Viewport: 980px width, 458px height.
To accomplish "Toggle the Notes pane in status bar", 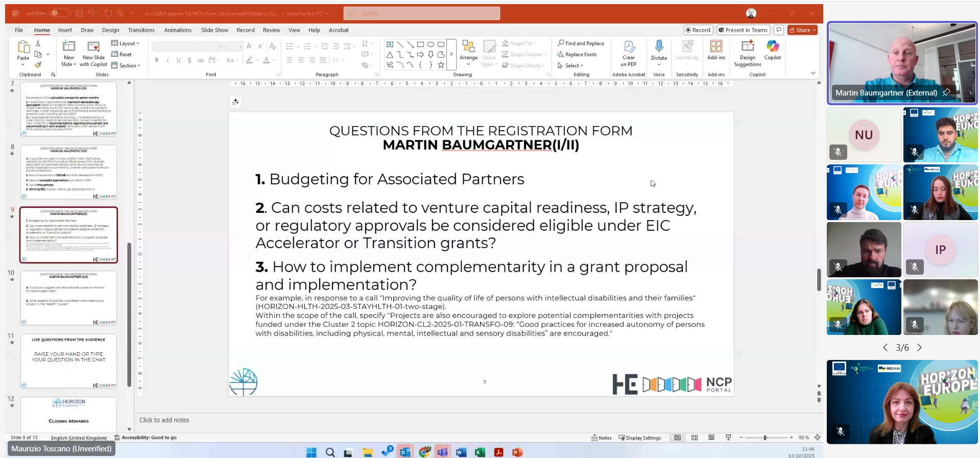I will coord(602,438).
